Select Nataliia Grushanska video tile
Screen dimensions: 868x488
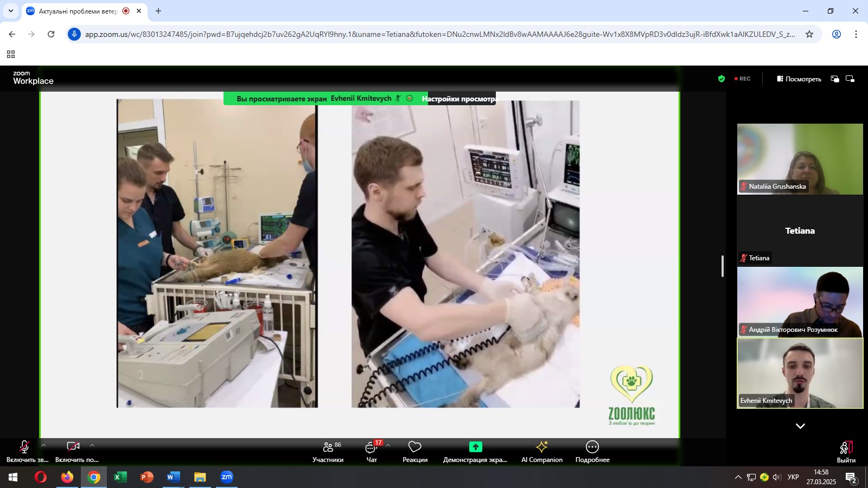(800, 159)
